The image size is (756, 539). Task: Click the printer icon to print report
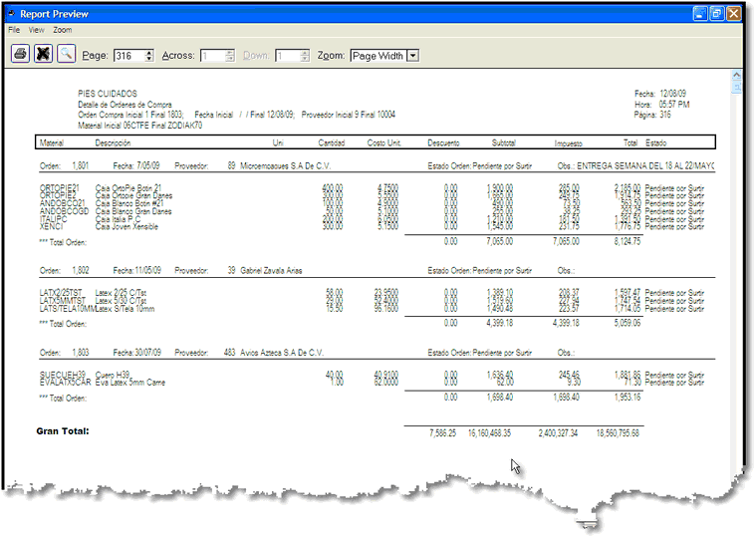[19, 56]
